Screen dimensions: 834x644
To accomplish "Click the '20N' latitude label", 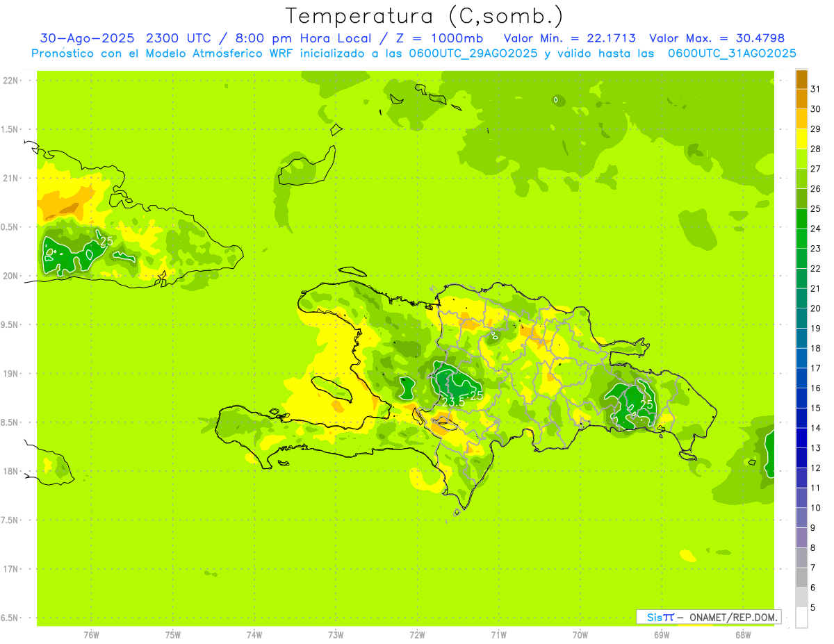I will click(10, 276).
